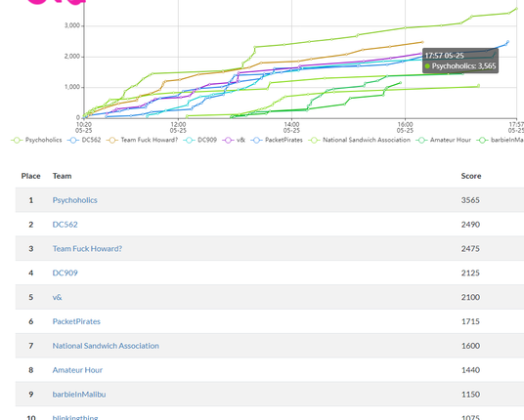Open National Sandwich Association team page

coord(106,346)
